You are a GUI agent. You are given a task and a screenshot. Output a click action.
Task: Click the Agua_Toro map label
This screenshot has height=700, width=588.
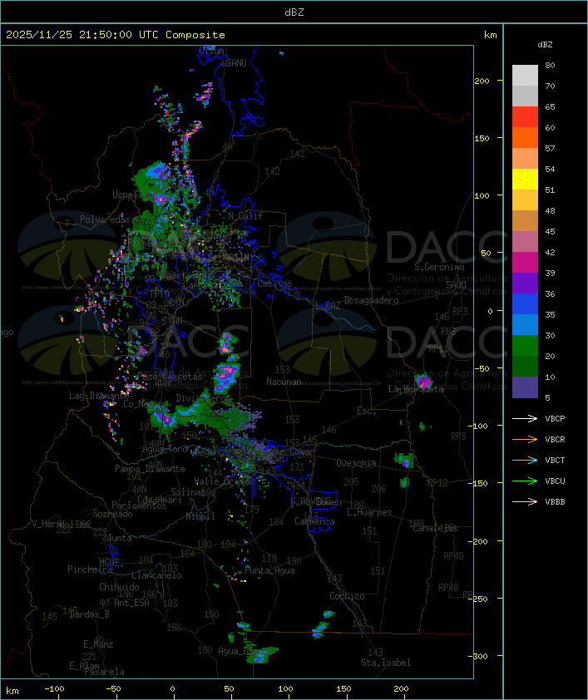tap(166, 449)
